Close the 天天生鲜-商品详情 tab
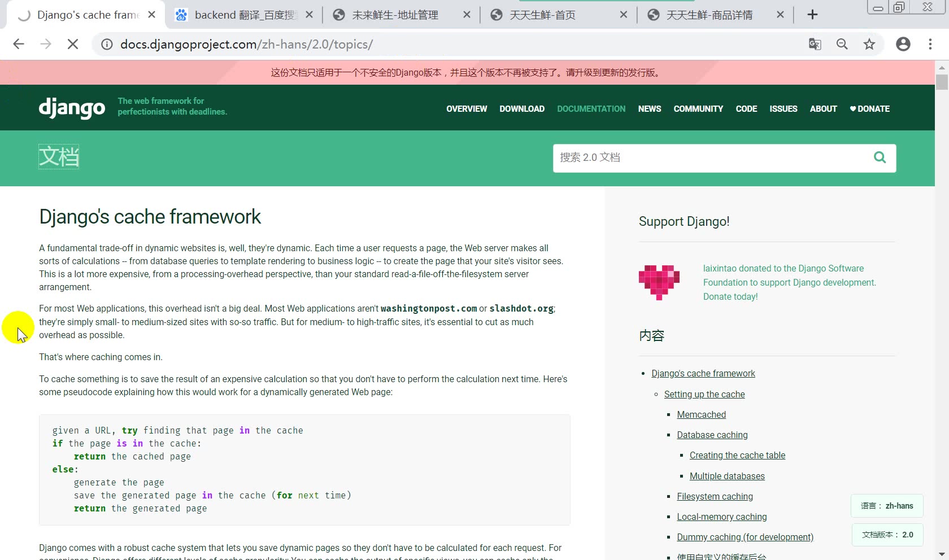The image size is (949, 560). (780, 15)
